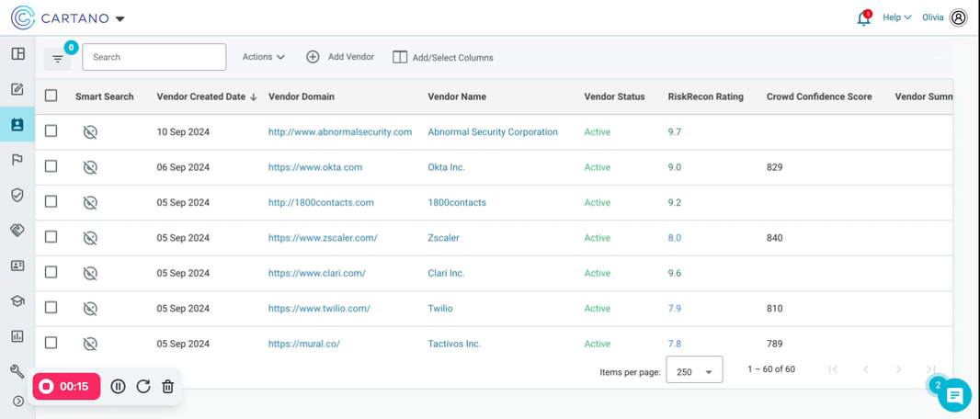The image size is (980, 419).
Task: Click the notifications bell icon
Action: pos(864,18)
